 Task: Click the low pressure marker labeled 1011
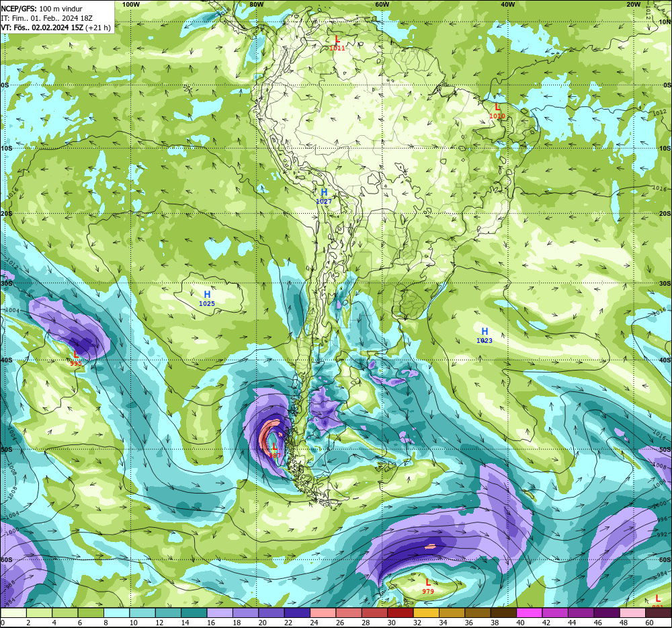337,43
